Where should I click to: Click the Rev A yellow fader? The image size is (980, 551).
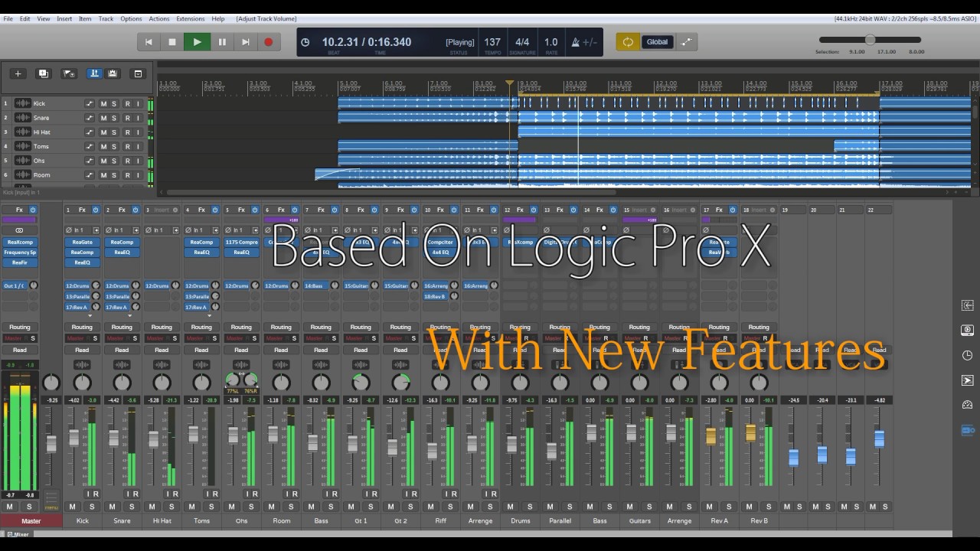(711, 435)
